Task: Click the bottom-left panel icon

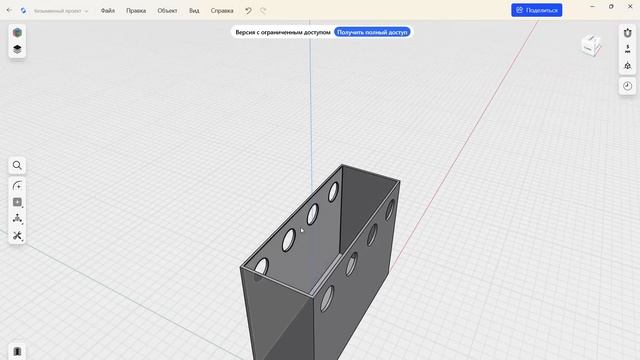Action: (17, 352)
